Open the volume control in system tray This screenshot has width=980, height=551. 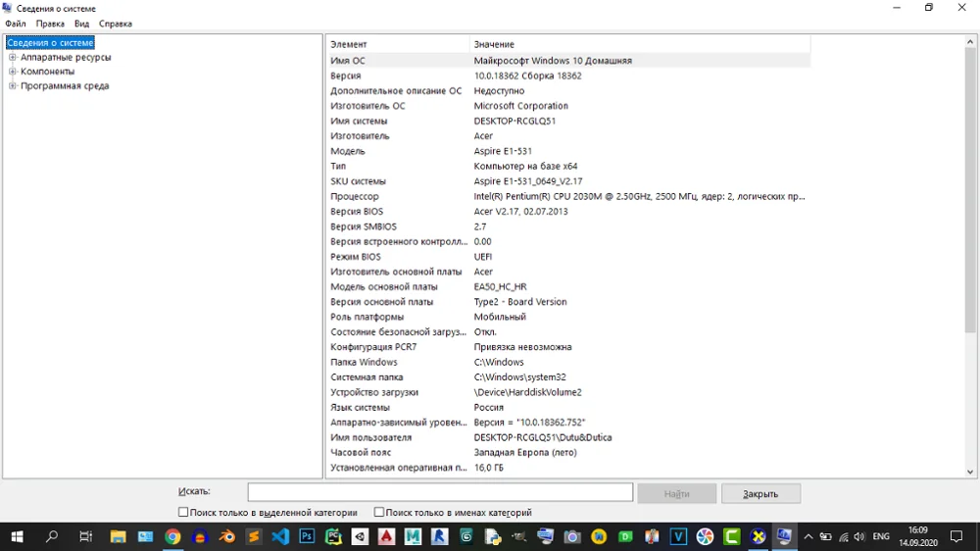(859, 536)
